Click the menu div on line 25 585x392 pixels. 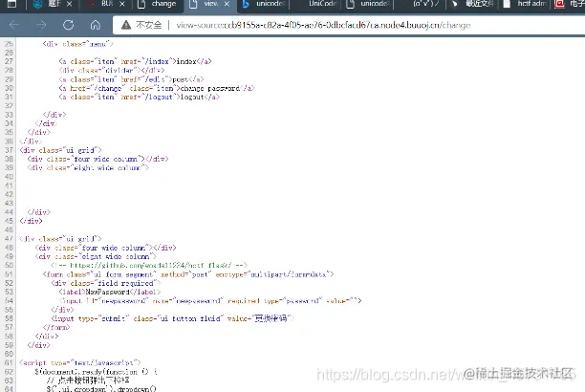point(78,44)
